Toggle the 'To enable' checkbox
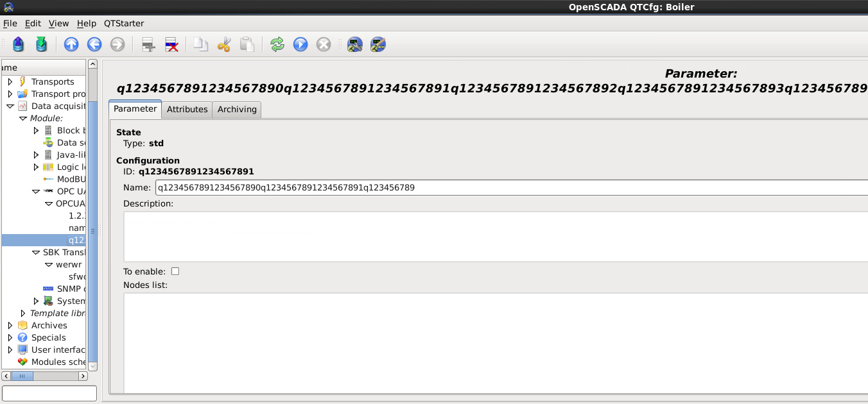This screenshot has width=868, height=404. tap(175, 271)
